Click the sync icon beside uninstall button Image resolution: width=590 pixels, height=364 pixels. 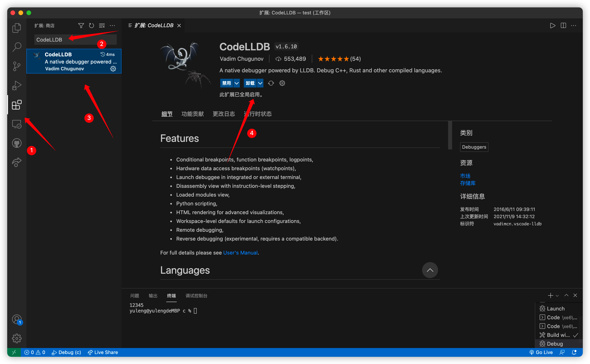pos(271,83)
